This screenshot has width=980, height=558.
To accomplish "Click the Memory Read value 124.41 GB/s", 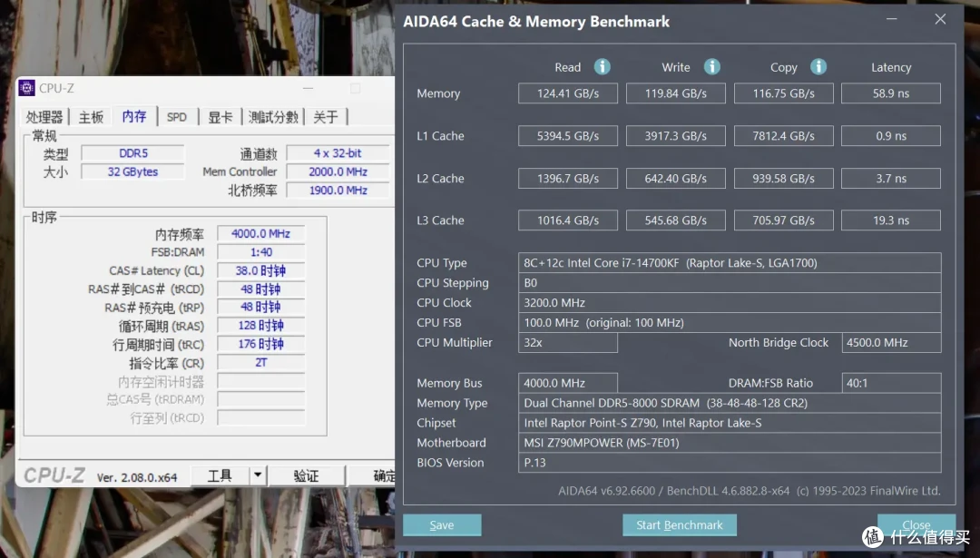I will pyautogui.click(x=567, y=93).
